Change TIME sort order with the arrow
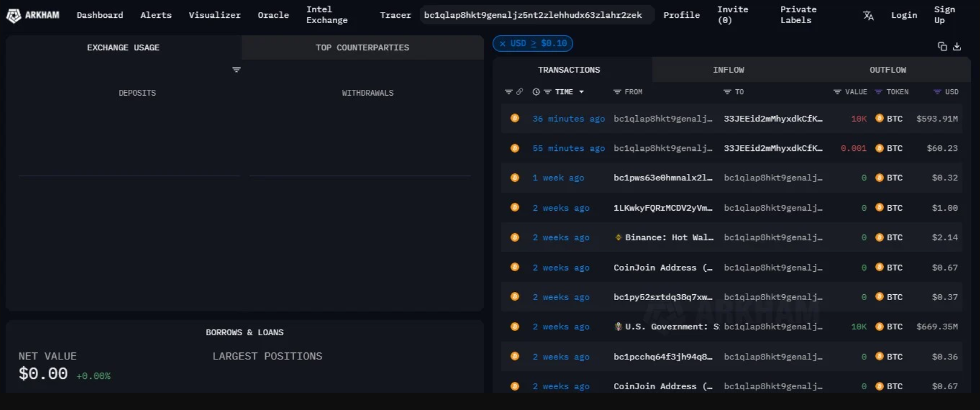The image size is (980, 410). 582,92
